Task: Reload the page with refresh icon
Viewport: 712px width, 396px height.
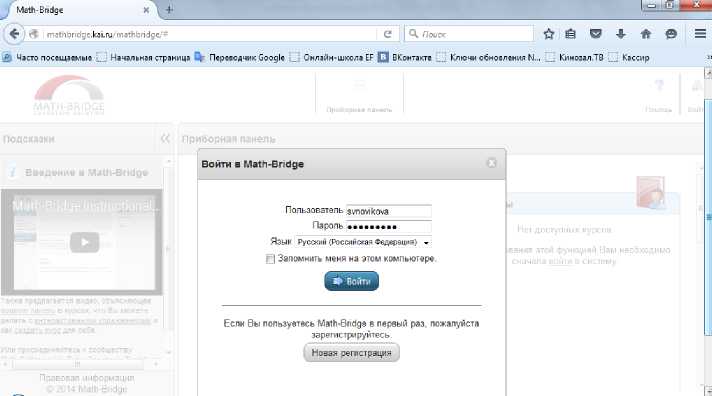Action: [x=387, y=34]
